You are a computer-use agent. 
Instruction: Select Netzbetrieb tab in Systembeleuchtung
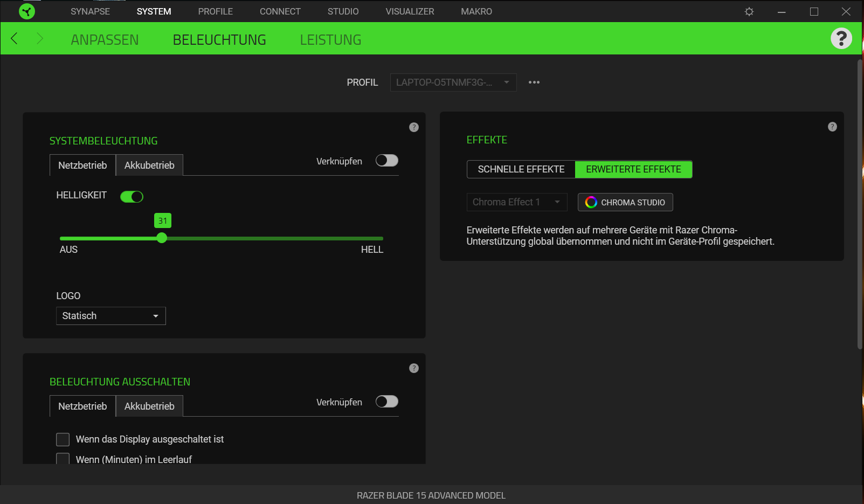click(x=82, y=165)
